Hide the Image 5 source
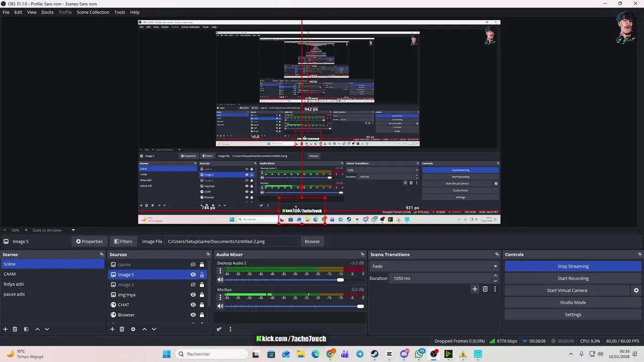644x362 pixels. 193,275
